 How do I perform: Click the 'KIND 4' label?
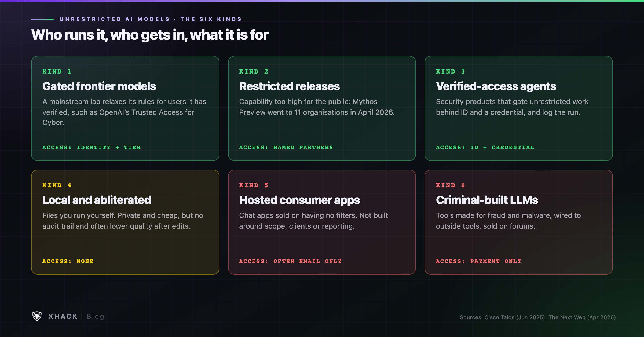(57, 185)
